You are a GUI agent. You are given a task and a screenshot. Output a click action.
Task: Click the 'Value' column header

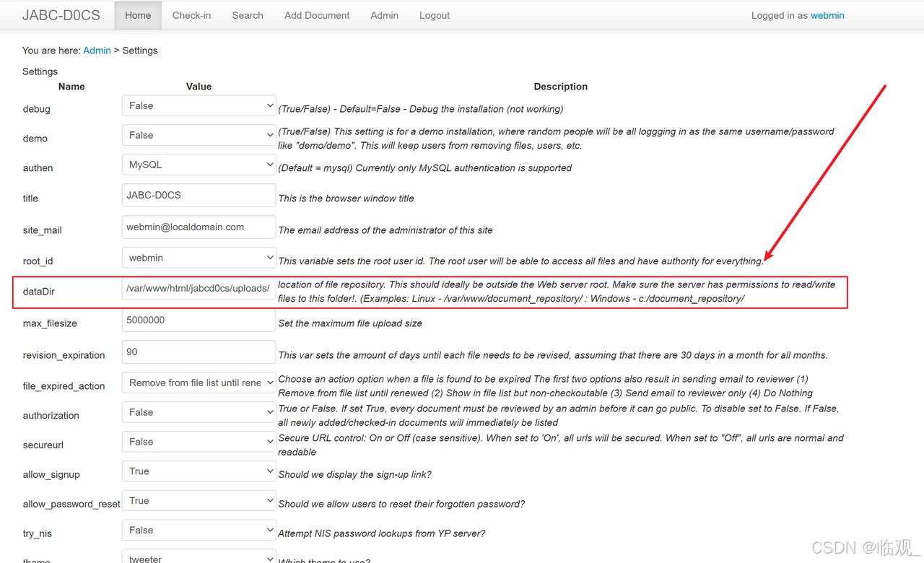point(199,87)
